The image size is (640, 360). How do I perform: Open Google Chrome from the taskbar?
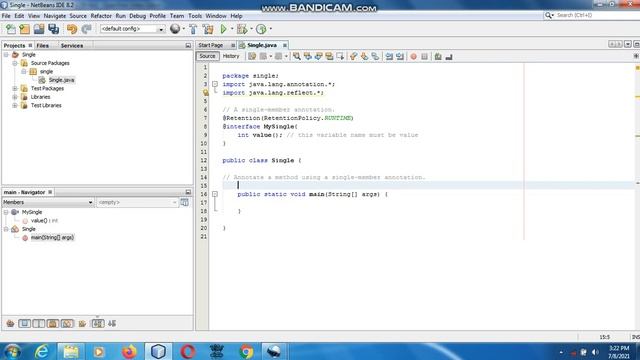[x=246, y=351]
